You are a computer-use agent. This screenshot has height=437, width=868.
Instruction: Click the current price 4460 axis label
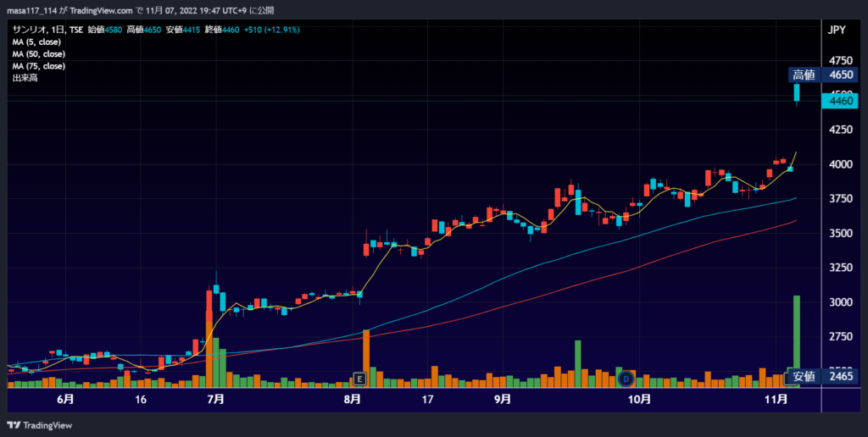pos(840,102)
